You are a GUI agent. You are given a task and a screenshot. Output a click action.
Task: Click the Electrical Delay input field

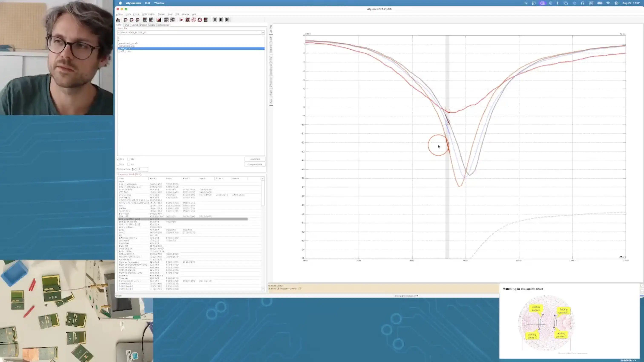[143, 169]
